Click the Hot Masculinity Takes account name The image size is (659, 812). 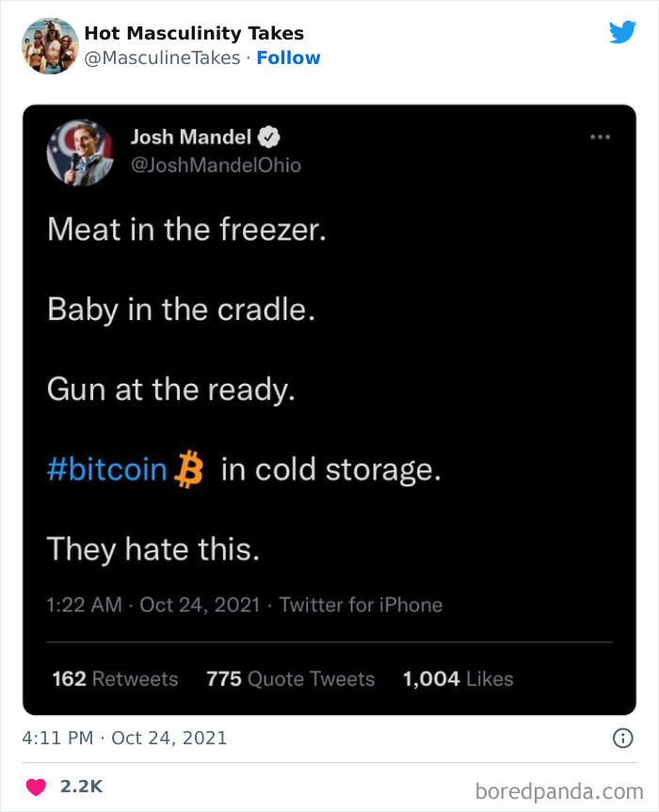[x=192, y=33]
